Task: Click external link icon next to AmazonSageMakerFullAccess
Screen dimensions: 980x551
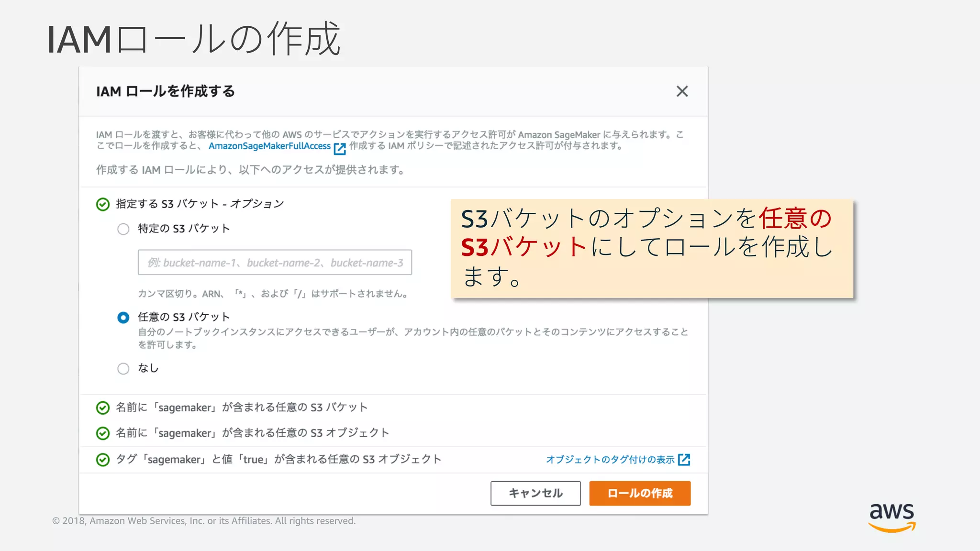Action: click(x=339, y=149)
